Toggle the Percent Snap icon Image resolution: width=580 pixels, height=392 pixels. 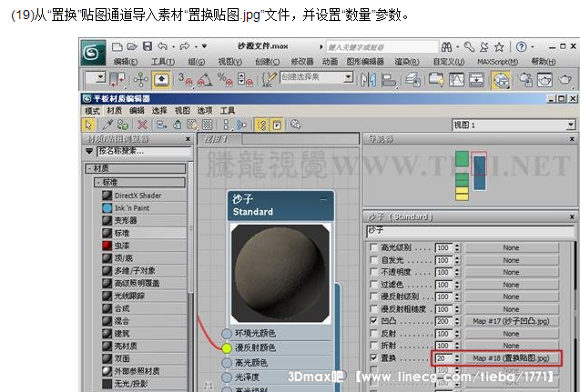[x=225, y=79]
